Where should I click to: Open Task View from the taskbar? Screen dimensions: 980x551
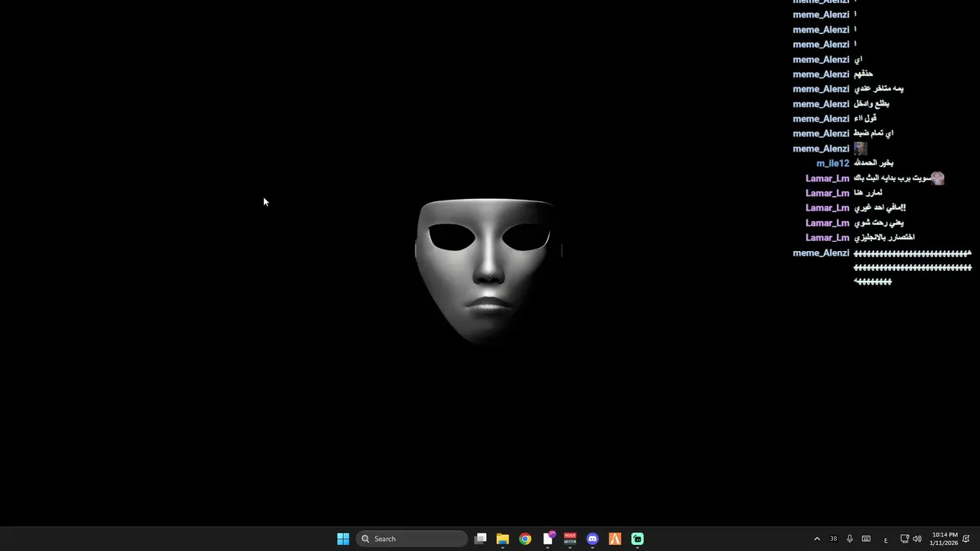click(x=481, y=539)
